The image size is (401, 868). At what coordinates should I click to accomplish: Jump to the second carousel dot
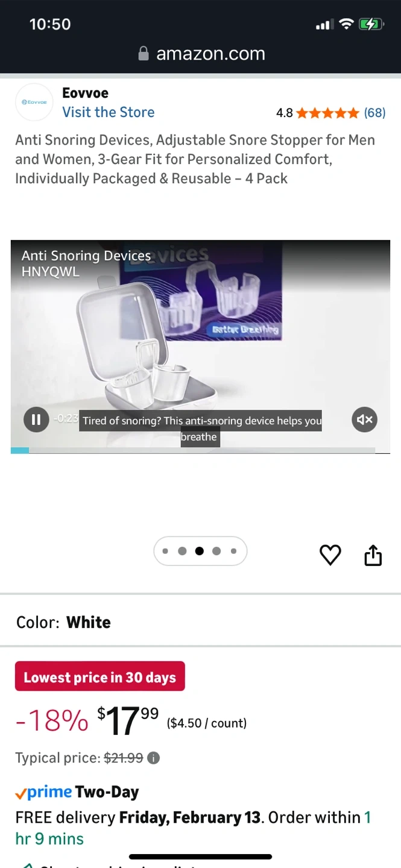coord(182,551)
